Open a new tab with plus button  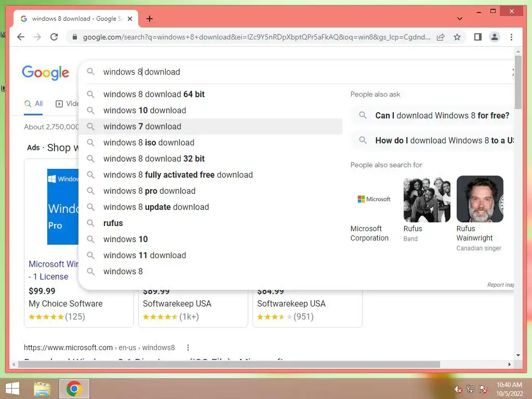click(x=150, y=19)
